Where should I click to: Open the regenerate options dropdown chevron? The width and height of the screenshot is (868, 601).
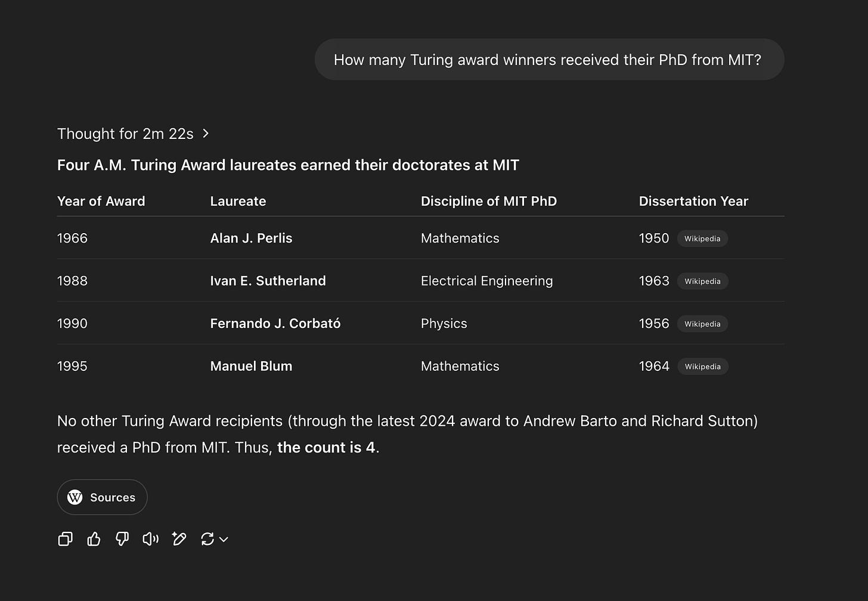click(224, 540)
